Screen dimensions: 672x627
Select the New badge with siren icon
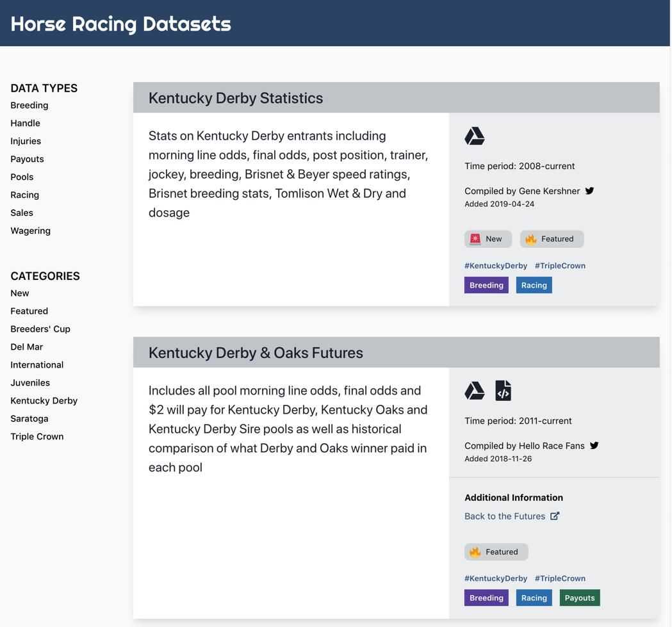(x=488, y=239)
